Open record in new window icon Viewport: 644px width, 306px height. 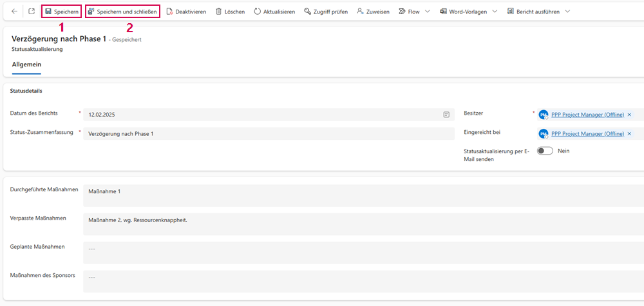[x=32, y=12]
